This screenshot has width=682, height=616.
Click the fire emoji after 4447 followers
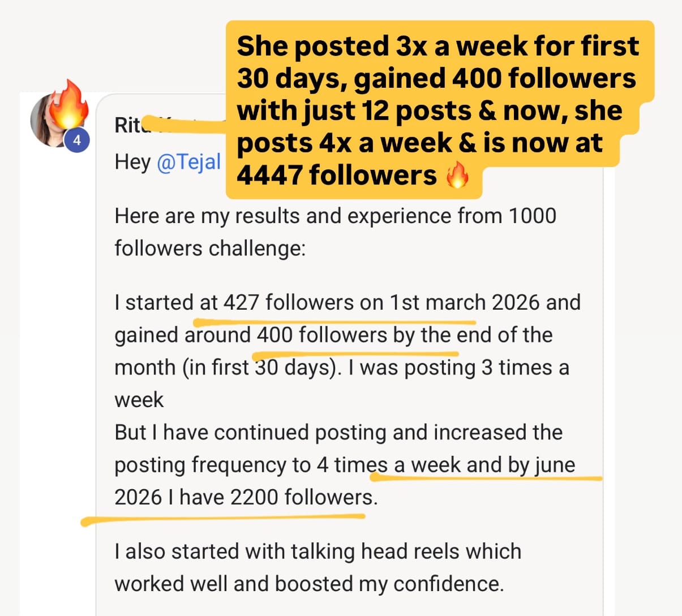pos(457,177)
